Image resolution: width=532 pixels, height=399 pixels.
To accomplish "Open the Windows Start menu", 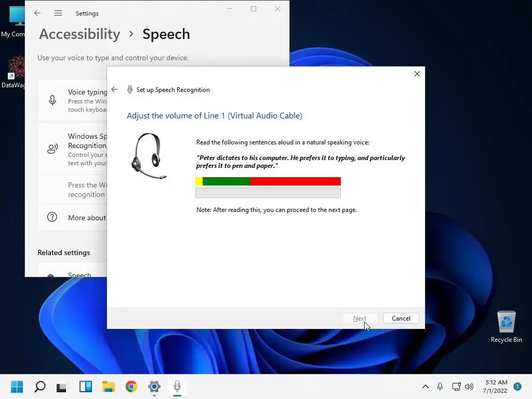I will pos(17,387).
